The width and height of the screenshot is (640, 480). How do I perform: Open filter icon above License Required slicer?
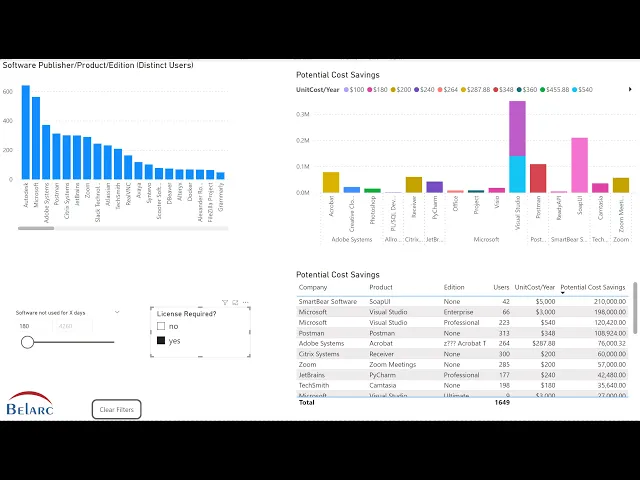click(224, 302)
